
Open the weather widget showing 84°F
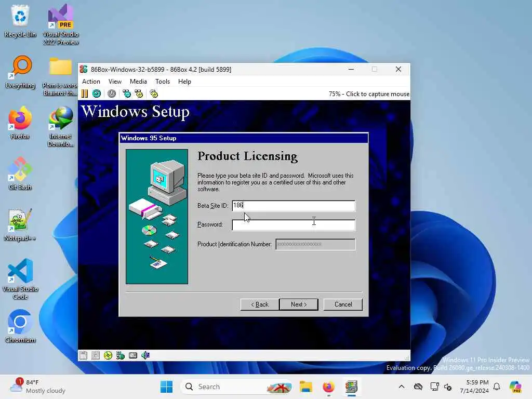37,387
